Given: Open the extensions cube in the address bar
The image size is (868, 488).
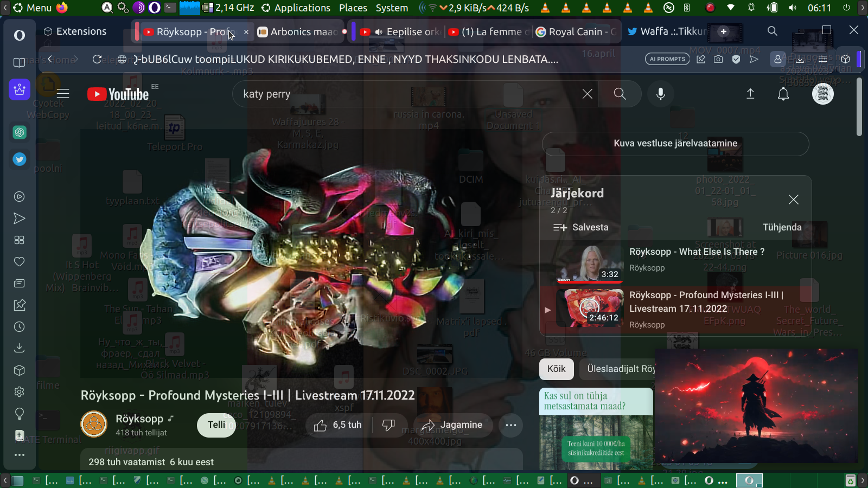Looking at the screenshot, I should click(x=845, y=59).
